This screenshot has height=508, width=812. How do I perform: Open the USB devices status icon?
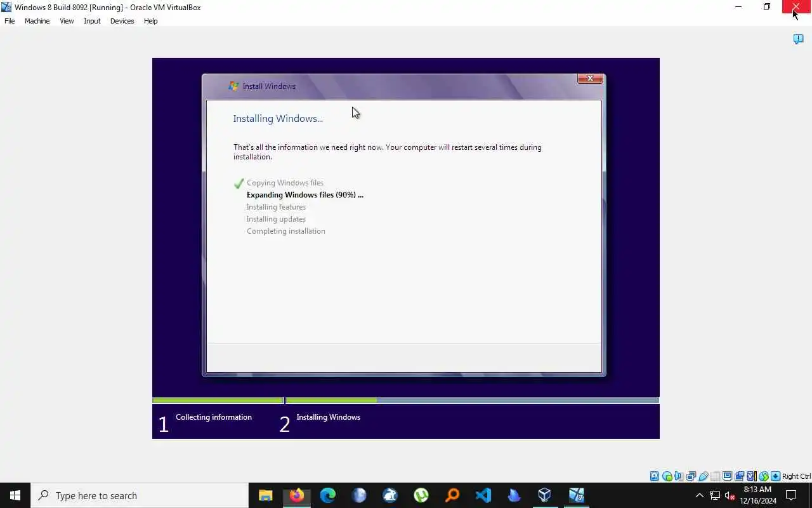(703, 476)
